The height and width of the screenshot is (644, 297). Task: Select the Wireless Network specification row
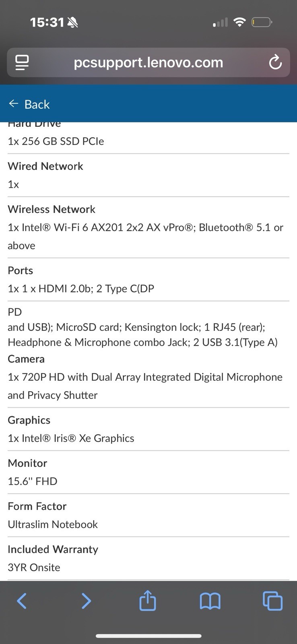coord(148,227)
